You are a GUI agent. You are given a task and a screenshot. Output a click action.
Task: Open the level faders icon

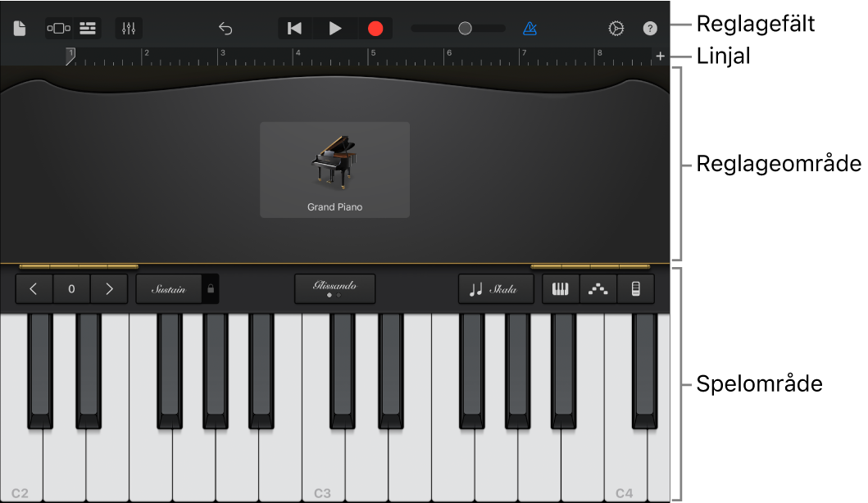tap(128, 27)
